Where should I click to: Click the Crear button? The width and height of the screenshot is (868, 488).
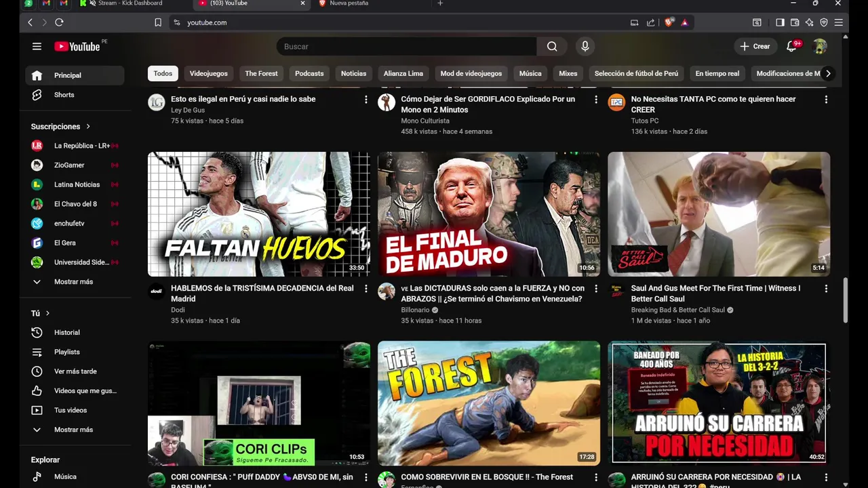(755, 46)
